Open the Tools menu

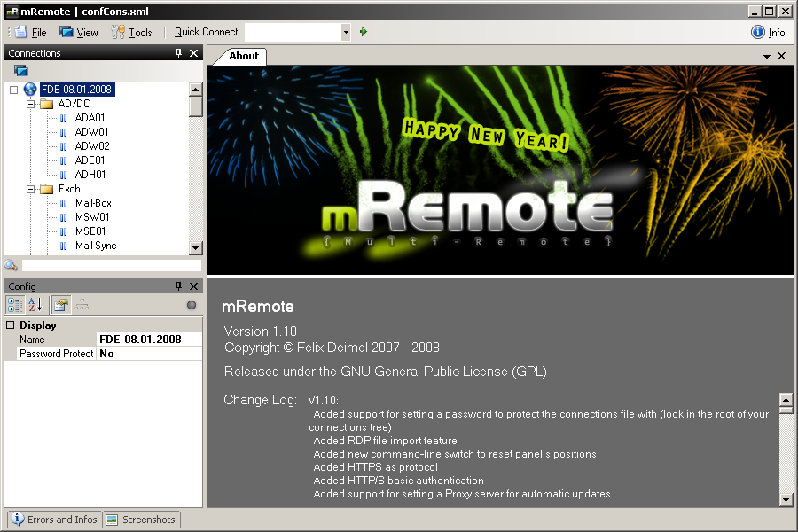[132, 32]
